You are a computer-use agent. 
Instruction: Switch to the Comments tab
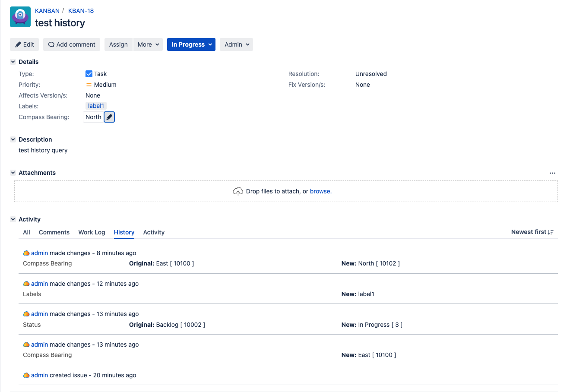coord(54,232)
